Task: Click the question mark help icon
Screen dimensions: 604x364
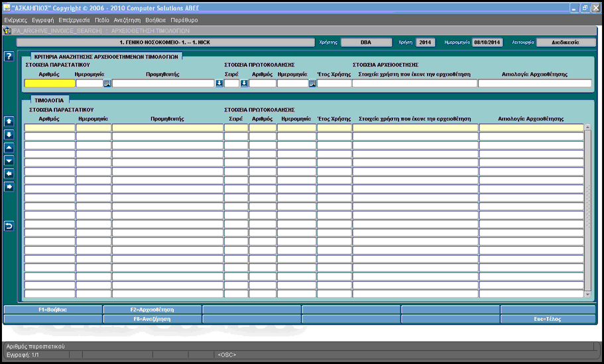Action: (x=9, y=56)
